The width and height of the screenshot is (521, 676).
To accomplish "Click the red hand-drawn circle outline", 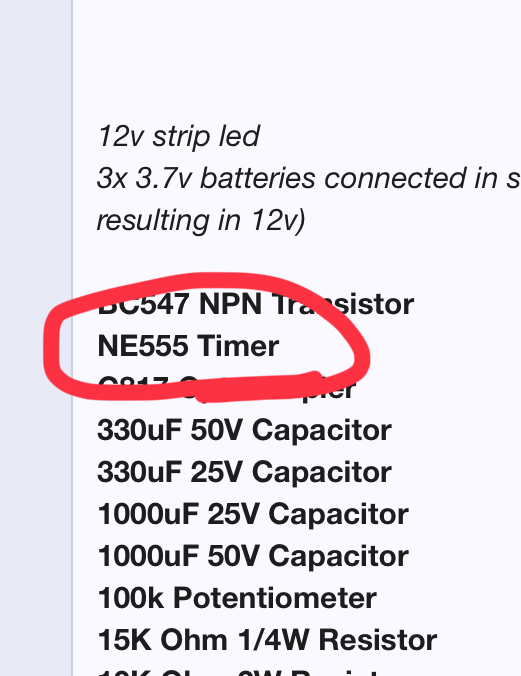I will click(205, 280).
